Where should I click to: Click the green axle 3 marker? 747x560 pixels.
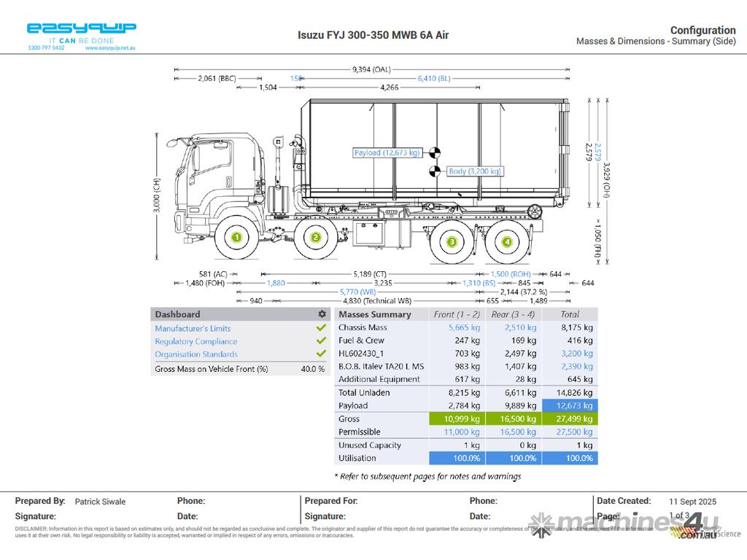click(x=452, y=241)
